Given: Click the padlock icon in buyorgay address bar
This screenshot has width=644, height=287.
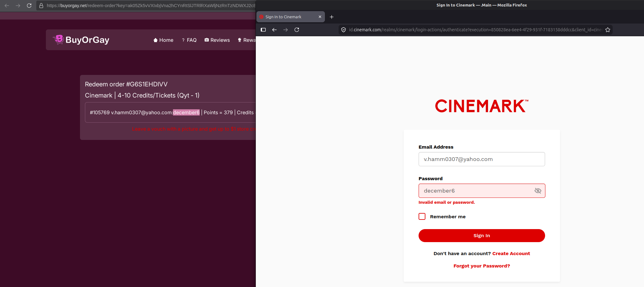Looking at the screenshot, I should (41, 6).
